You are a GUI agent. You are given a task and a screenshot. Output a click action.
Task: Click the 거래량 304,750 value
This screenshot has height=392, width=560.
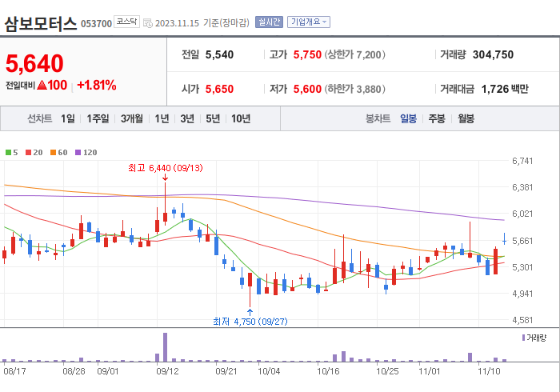tap(493, 54)
